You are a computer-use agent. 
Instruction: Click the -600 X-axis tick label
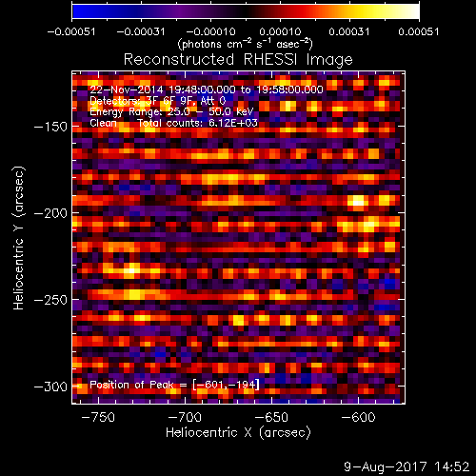(358, 417)
